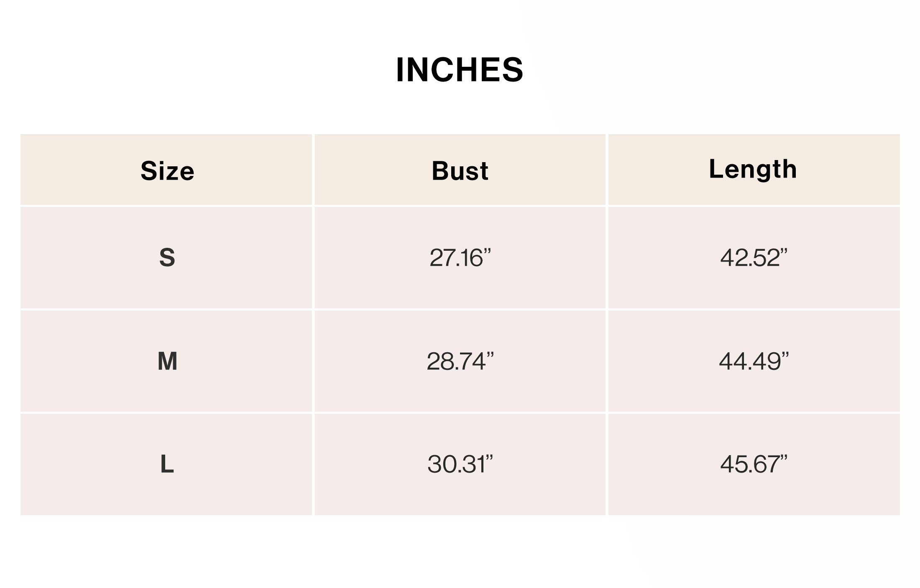Click the 44.49" length value

coord(754,361)
